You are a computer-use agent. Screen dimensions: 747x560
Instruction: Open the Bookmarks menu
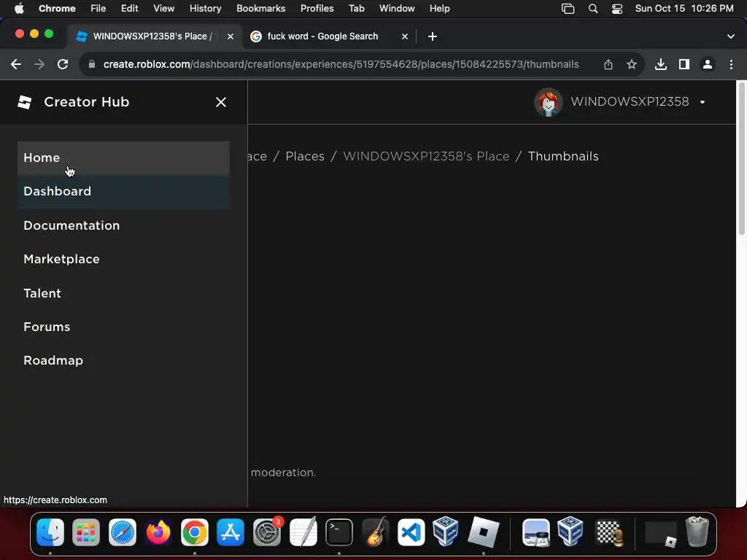pyautogui.click(x=261, y=9)
